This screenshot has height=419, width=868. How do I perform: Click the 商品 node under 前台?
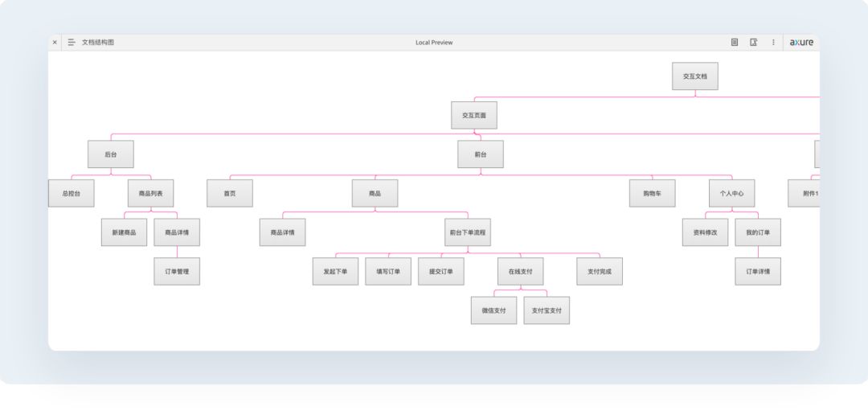coord(375,194)
